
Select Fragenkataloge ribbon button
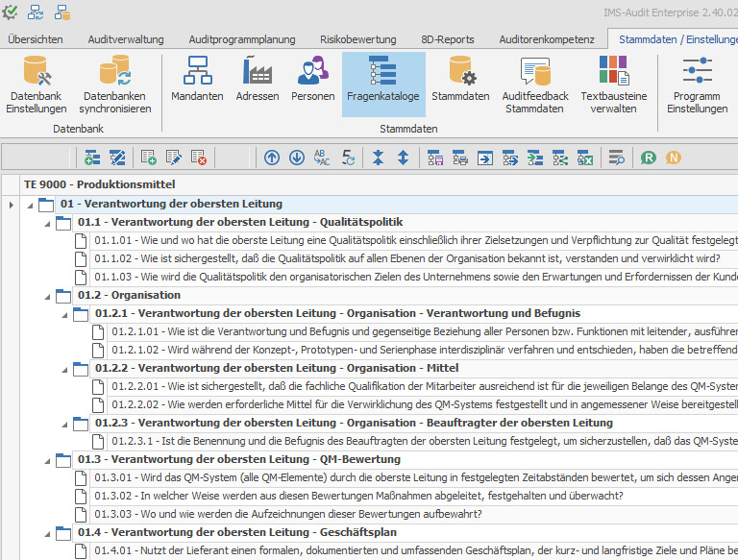pos(383,84)
